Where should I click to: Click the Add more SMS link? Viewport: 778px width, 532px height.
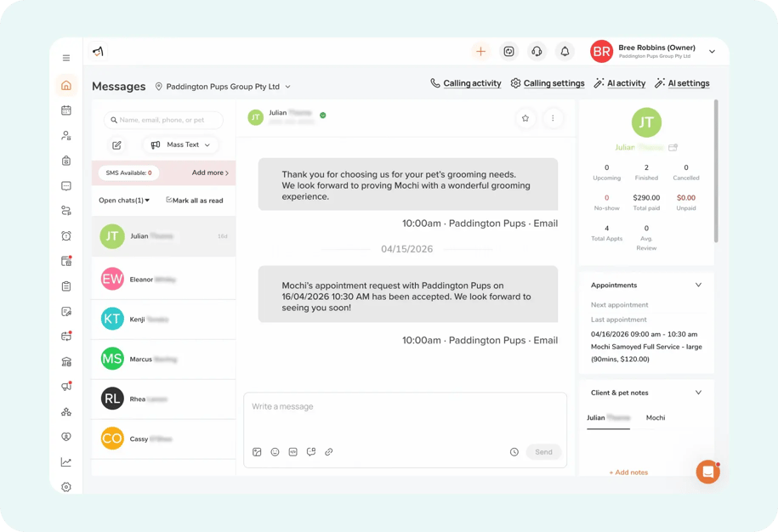(x=210, y=173)
